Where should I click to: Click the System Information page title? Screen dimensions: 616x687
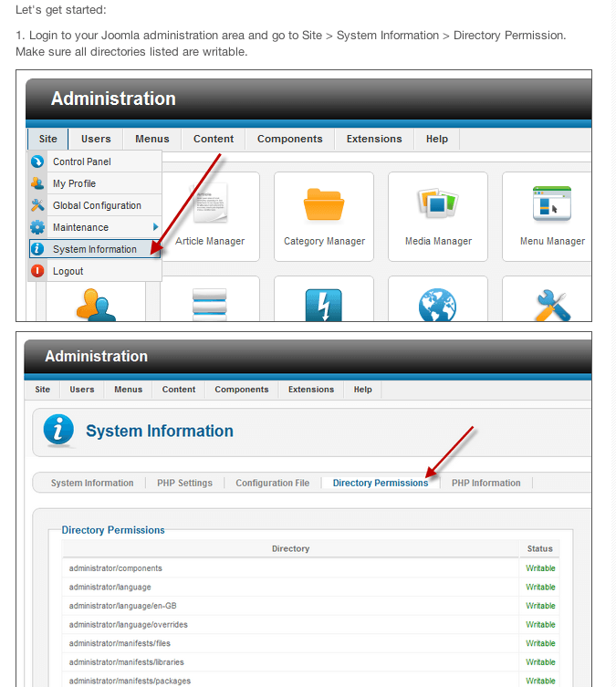pos(160,431)
